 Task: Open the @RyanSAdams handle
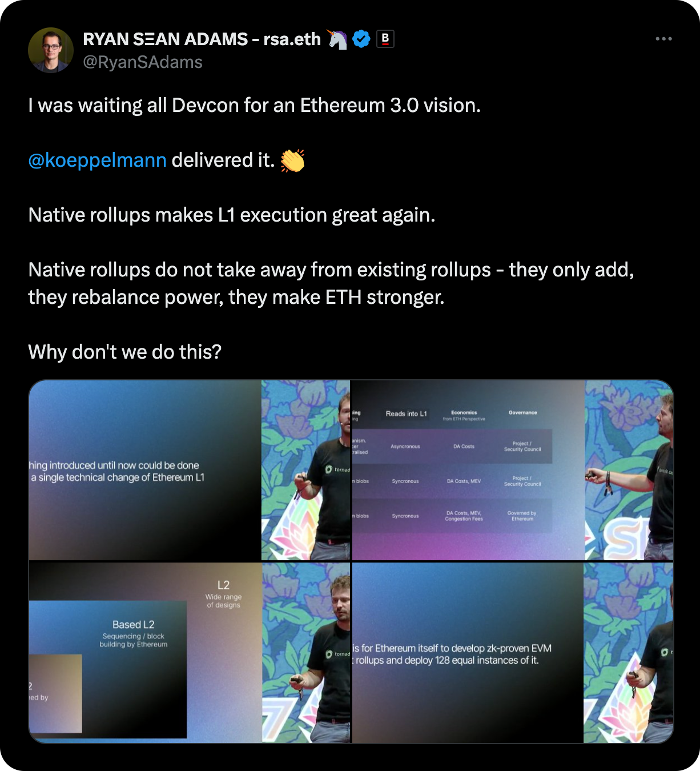[x=143, y=62]
